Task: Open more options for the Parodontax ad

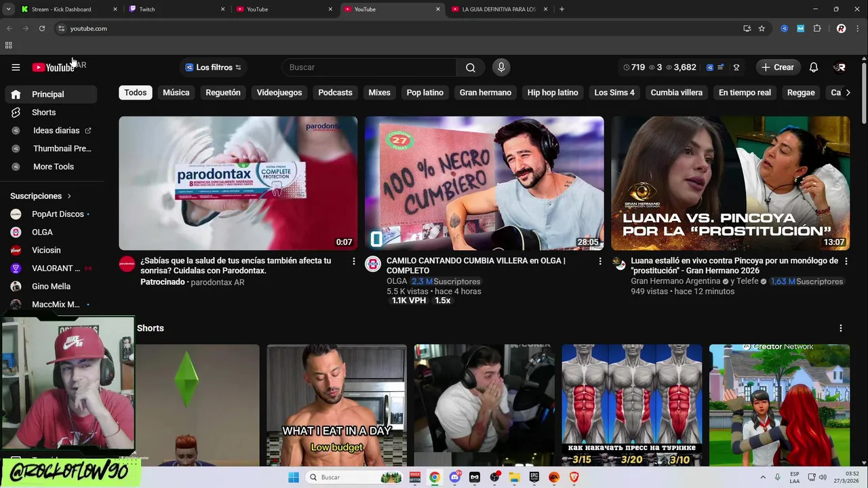Action: pyautogui.click(x=353, y=261)
